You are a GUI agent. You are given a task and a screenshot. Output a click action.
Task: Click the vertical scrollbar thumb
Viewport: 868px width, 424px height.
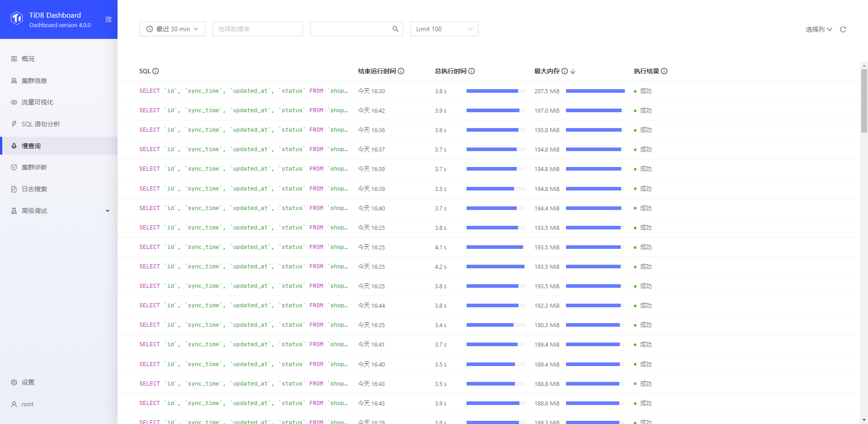(x=864, y=100)
